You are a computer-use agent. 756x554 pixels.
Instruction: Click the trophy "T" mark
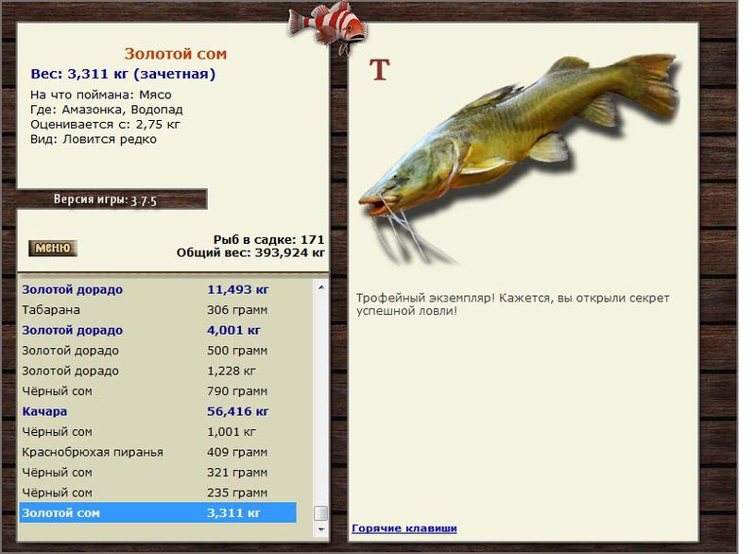[380, 70]
